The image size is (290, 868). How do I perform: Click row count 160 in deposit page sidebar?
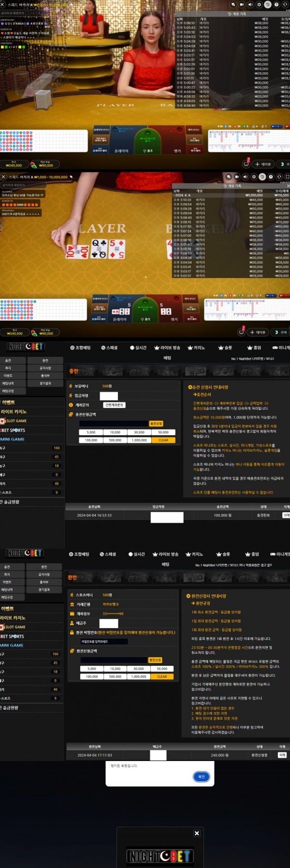pyautogui.click(x=57, y=448)
